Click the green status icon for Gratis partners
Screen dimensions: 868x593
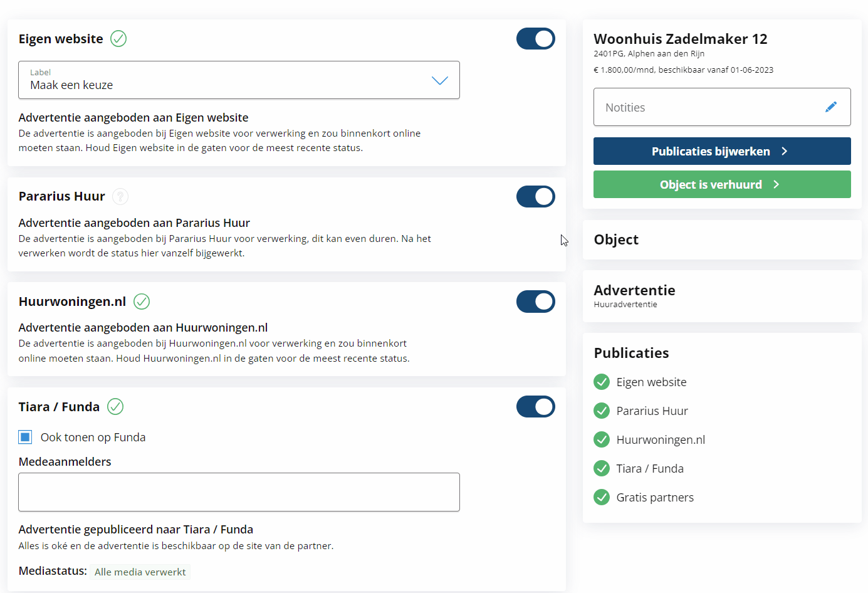pyautogui.click(x=602, y=497)
